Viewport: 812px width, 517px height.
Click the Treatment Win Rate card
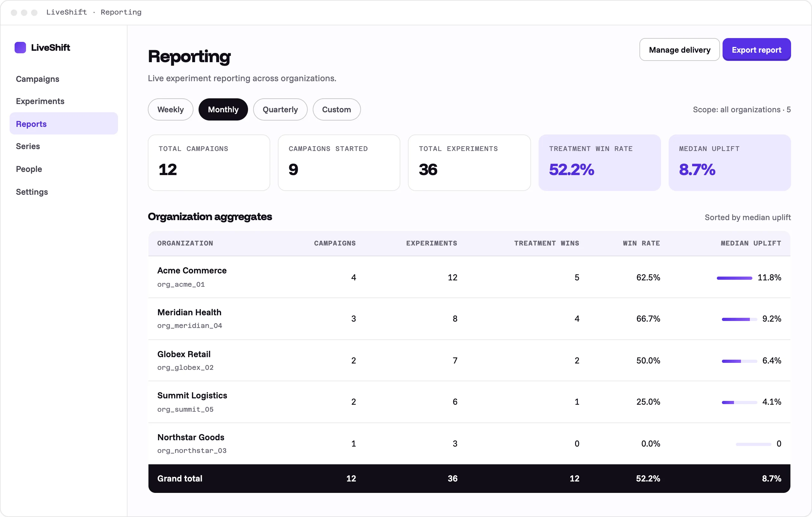pyautogui.click(x=599, y=163)
